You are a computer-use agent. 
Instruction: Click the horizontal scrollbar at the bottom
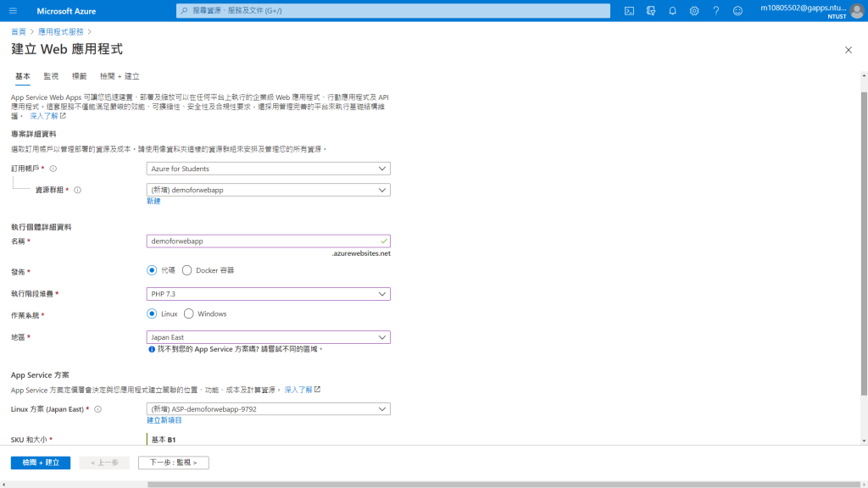(x=504, y=484)
